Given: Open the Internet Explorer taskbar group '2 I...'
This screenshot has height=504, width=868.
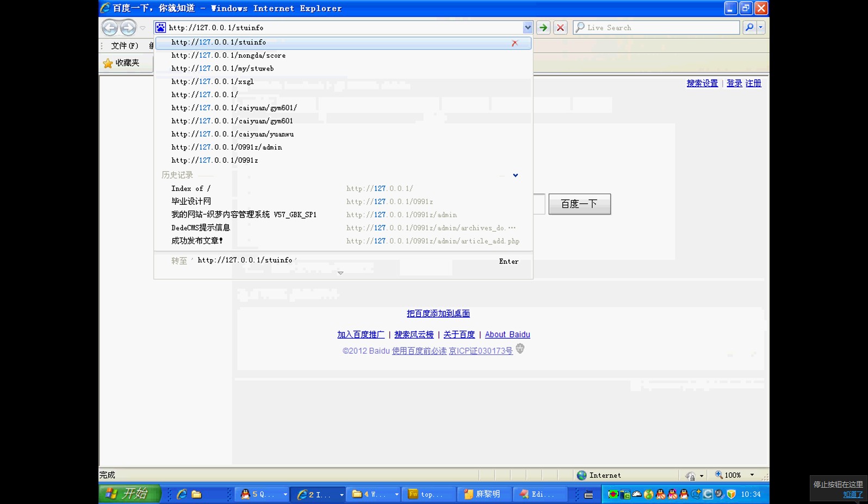Looking at the screenshot, I should (318, 494).
